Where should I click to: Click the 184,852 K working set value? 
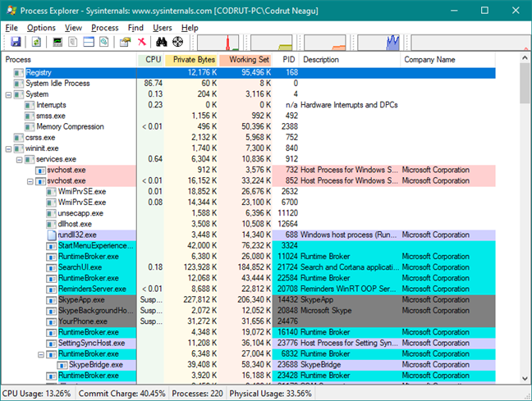click(255, 267)
